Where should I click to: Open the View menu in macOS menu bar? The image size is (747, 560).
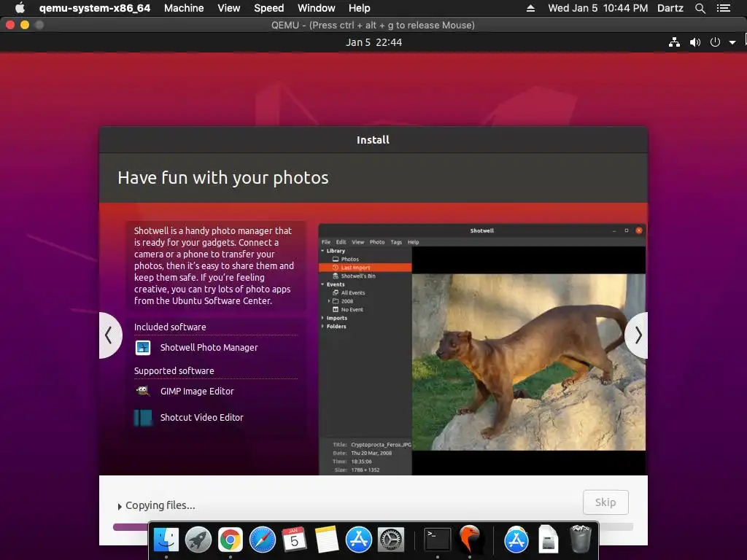pos(228,8)
